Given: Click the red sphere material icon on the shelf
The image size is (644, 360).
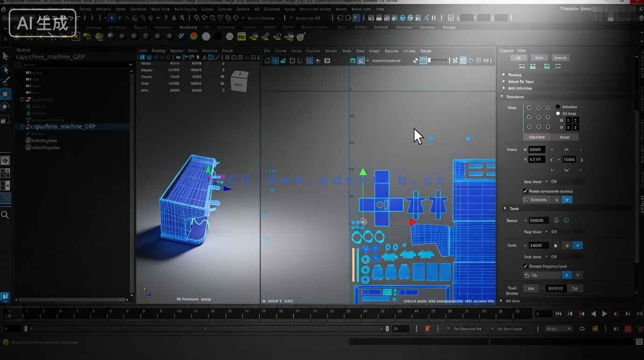Looking at the screenshot, I should 194,36.
